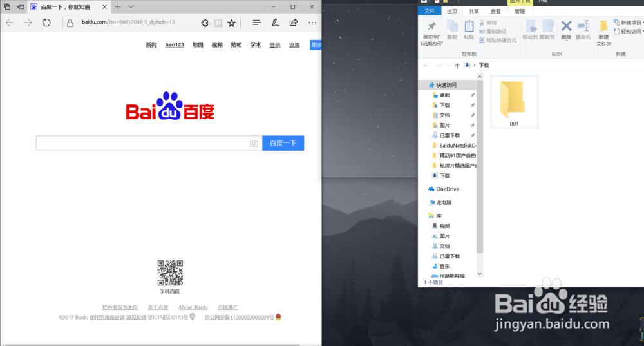Select 桌面 in Explorer quick access
This screenshot has height=346, width=644.
(444, 95)
